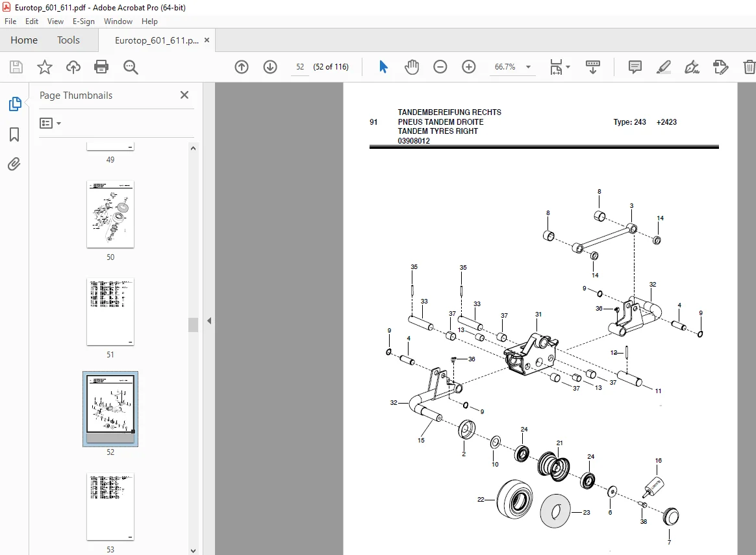Activate the Hand pan tool

click(412, 66)
